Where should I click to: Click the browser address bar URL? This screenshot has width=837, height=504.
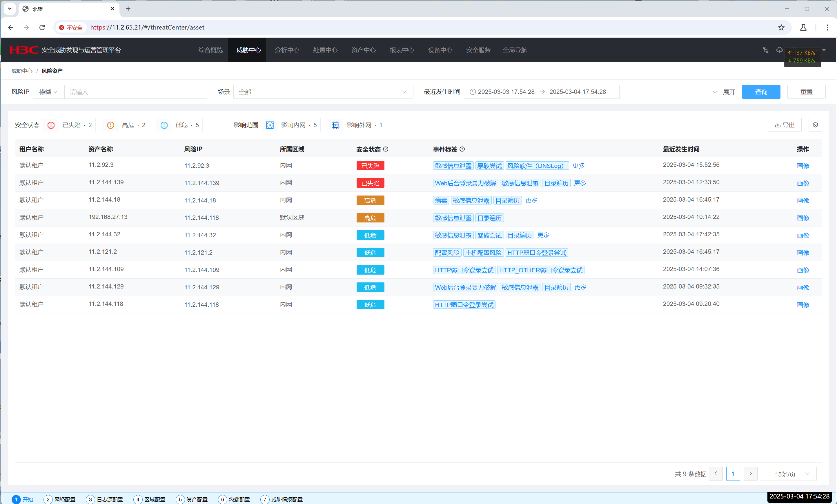[x=148, y=28]
